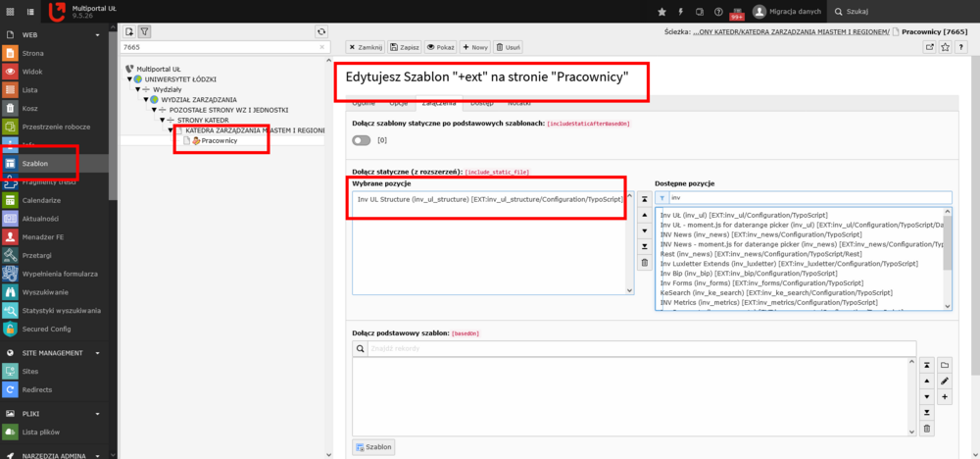Click pencil edit icon beside base template list

point(945,381)
